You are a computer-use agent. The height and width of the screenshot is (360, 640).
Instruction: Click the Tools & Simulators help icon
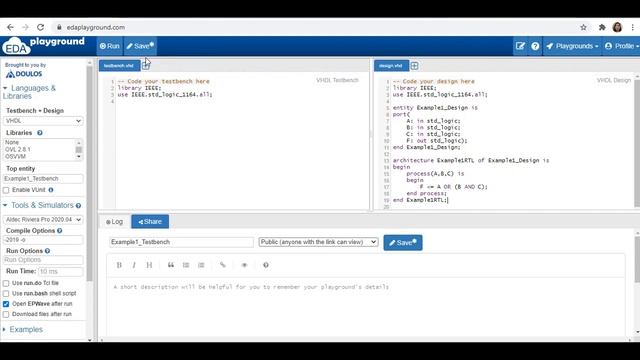point(78,205)
